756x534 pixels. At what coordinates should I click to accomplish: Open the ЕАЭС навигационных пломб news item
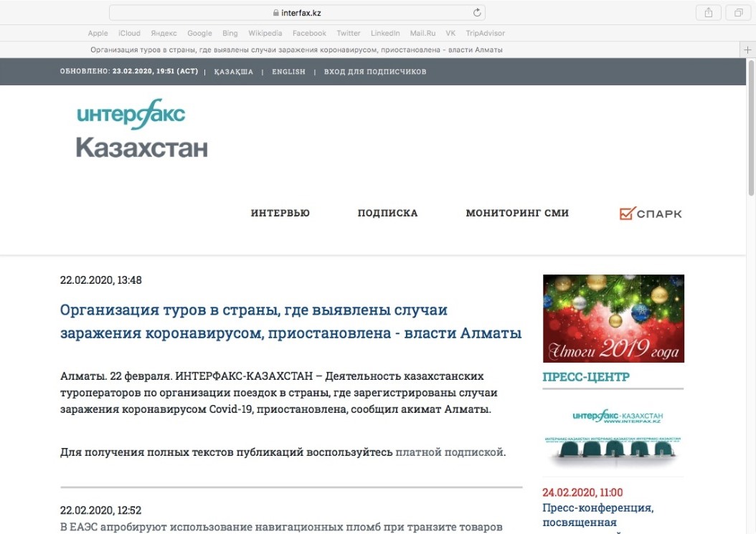coord(281,527)
